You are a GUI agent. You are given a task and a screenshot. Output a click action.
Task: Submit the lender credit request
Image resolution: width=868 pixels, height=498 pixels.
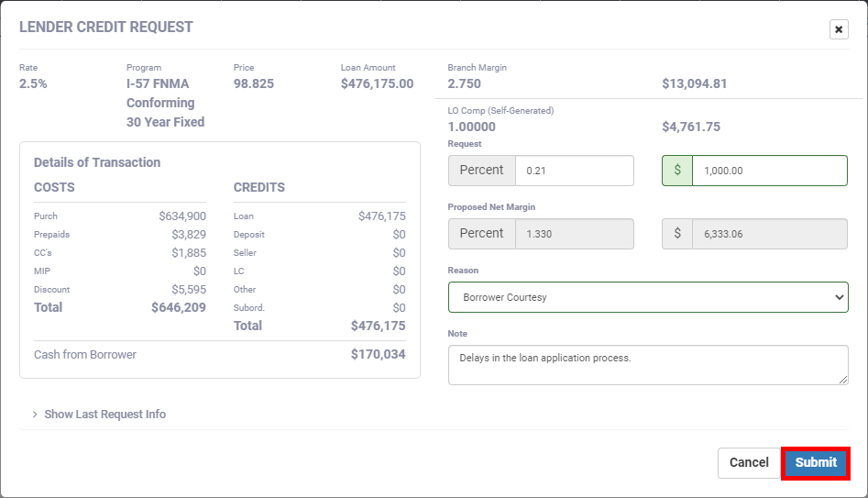(816, 463)
